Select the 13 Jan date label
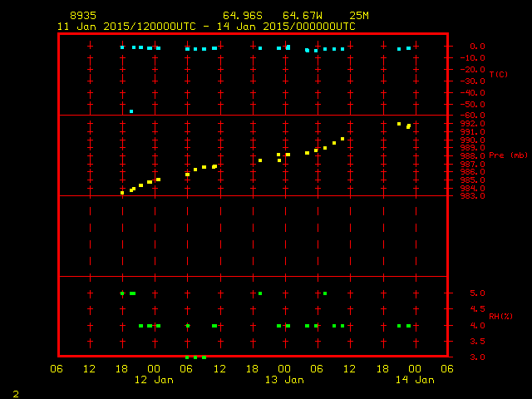This screenshot has height=399, width=532. coord(284,380)
